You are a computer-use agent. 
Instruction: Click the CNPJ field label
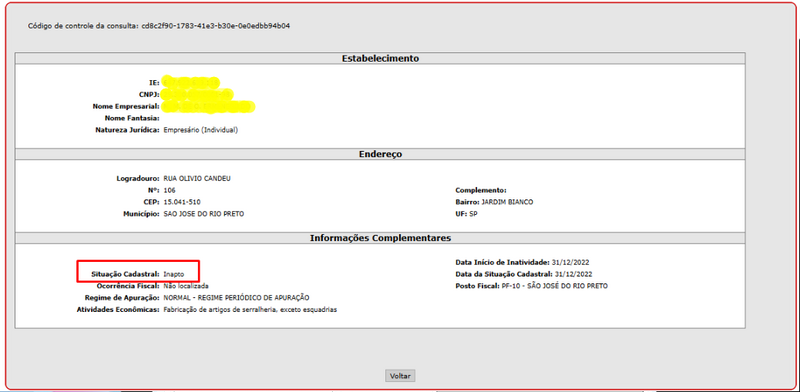[149, 94]
